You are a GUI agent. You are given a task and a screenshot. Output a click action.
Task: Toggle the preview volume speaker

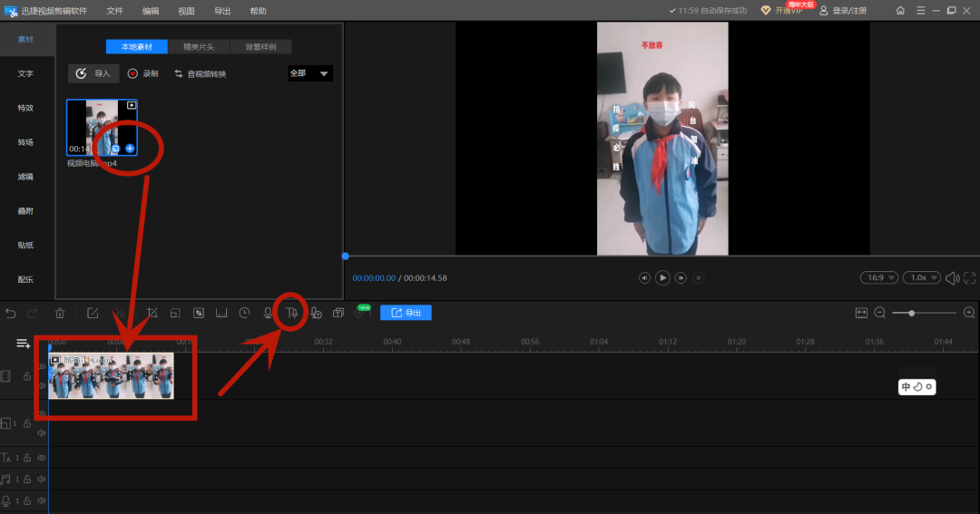coord(952,278)
